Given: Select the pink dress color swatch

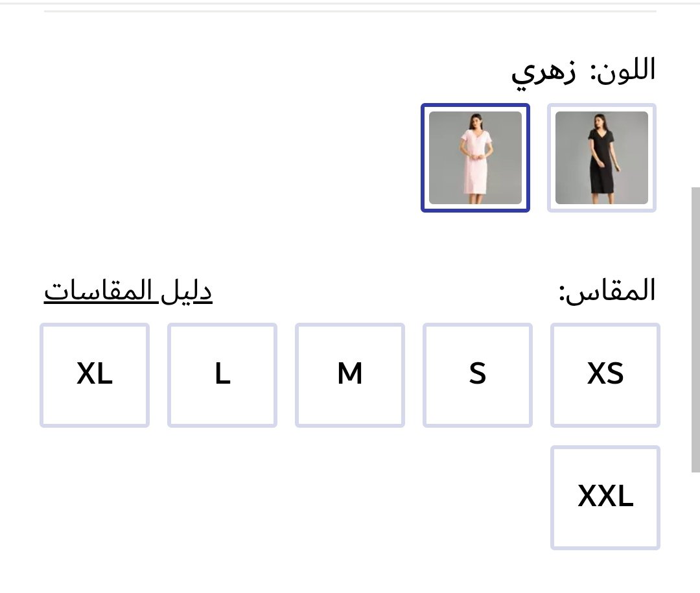Looking at the screenshot, I should 475,157.
